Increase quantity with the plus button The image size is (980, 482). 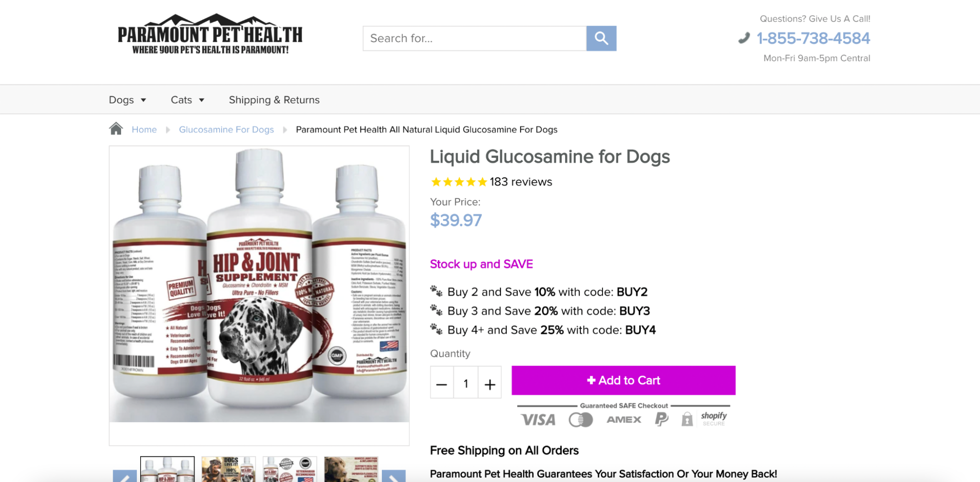point(489,383)
